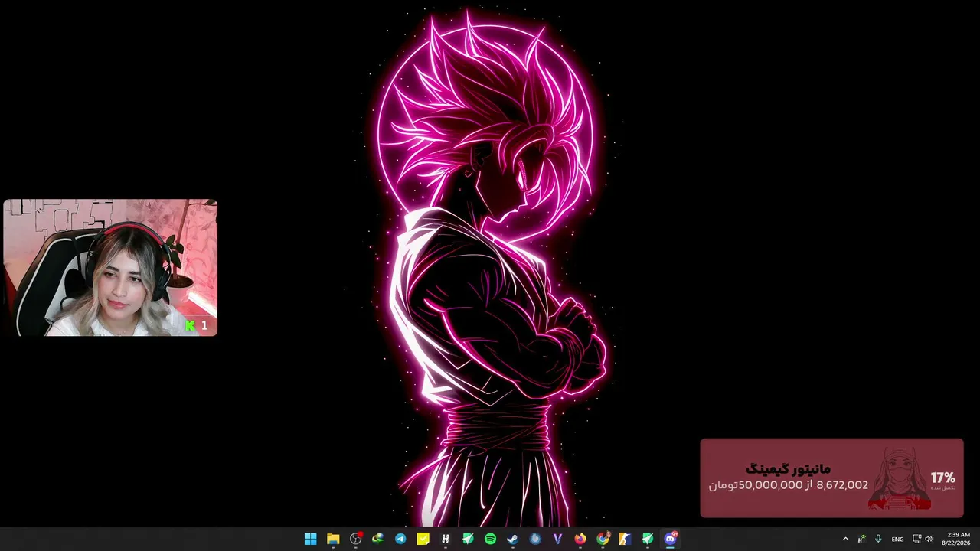This screenshot has width=980, height=551.
Task: Open blue circular icon beside Steam
Action: (x=535, y=539)
